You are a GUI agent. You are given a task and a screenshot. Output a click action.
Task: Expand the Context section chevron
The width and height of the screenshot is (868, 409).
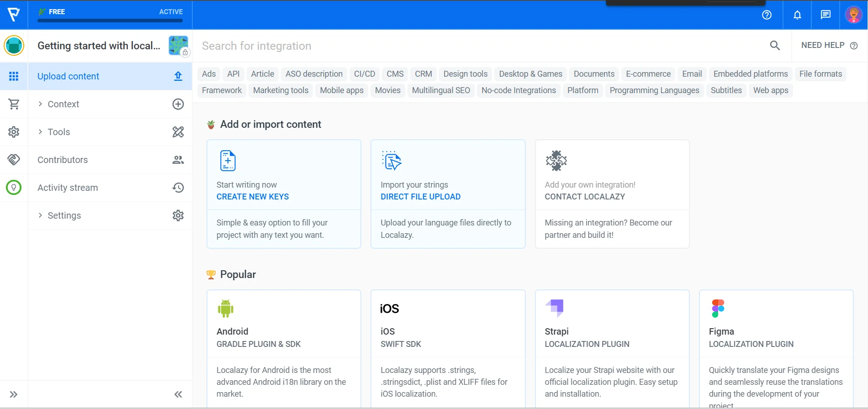(x=40, y=104)
